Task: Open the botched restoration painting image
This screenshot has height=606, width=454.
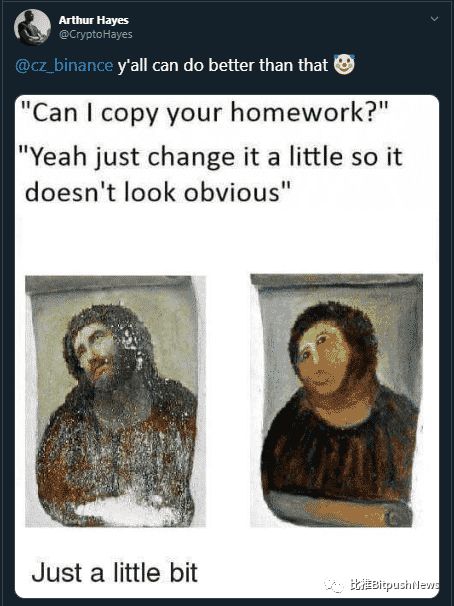Action: click(336, 400)
